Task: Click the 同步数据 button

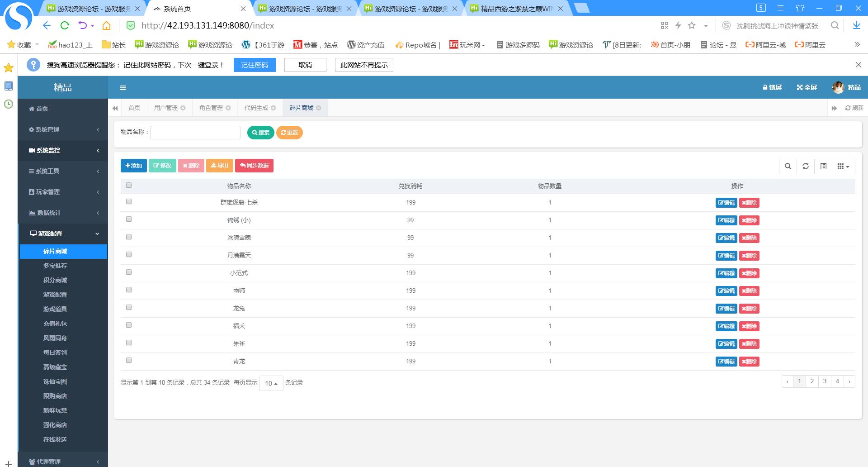Action: tap(254, 166)
